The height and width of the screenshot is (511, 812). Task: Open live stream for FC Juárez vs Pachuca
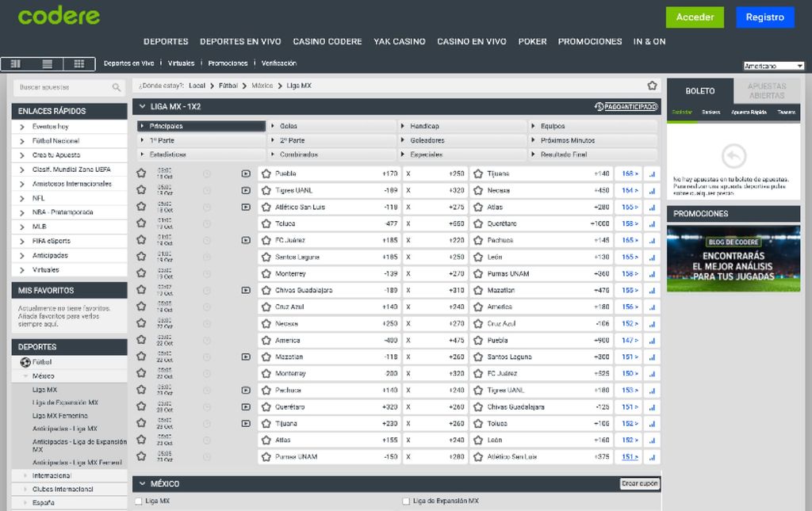pyautogui.click(x=246, y=240)
